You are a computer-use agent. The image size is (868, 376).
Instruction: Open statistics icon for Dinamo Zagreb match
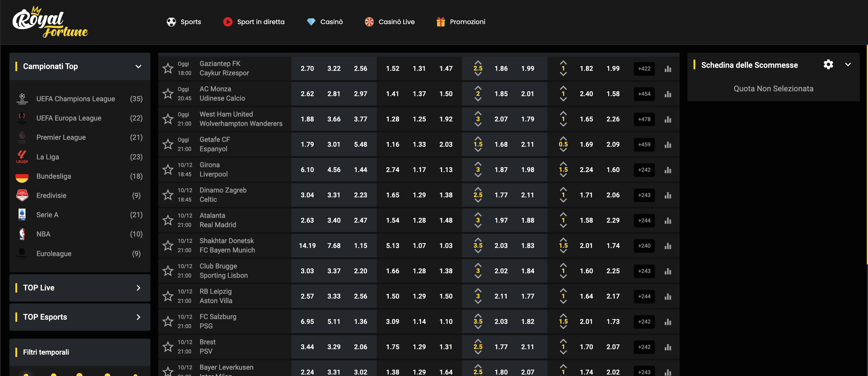(668, 195)
